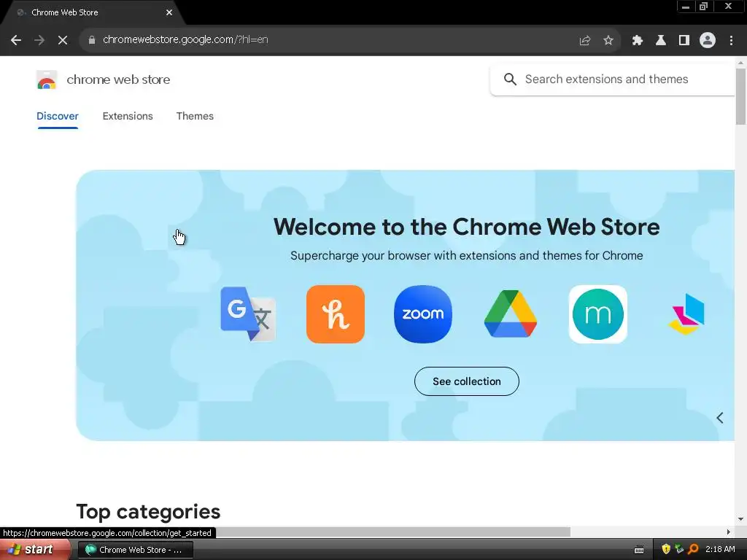Click the network tray icon
The image size is (747, 560).
[679, 549]
